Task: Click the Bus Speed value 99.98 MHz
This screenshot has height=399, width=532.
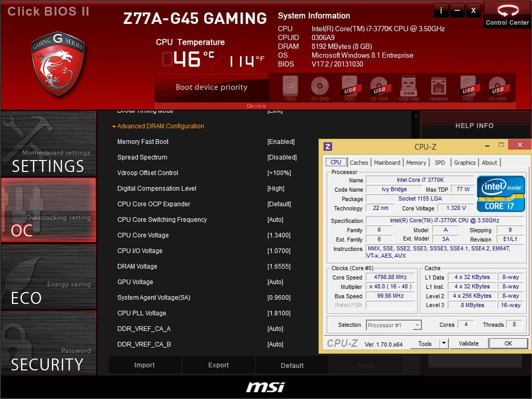Action: (x=390, y=296)
